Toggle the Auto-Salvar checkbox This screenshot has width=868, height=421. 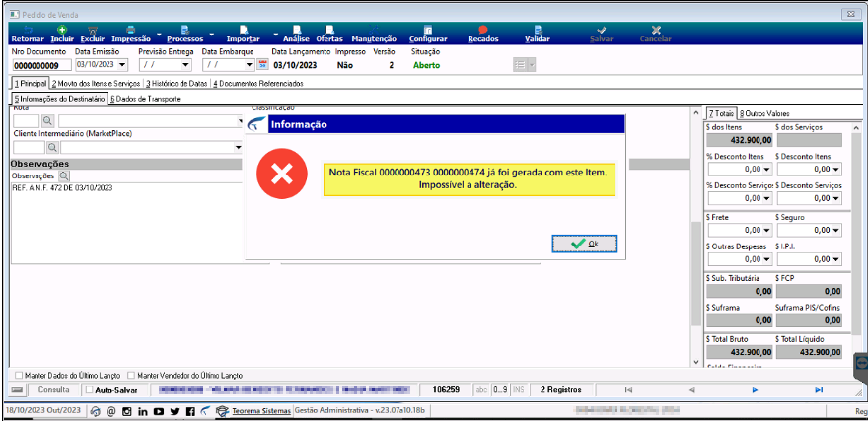click(x=90, y=390)
